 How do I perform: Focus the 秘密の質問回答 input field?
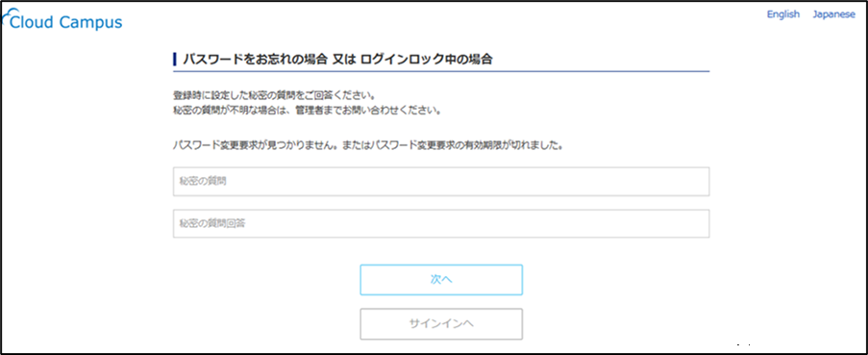(x=441, y=224)
